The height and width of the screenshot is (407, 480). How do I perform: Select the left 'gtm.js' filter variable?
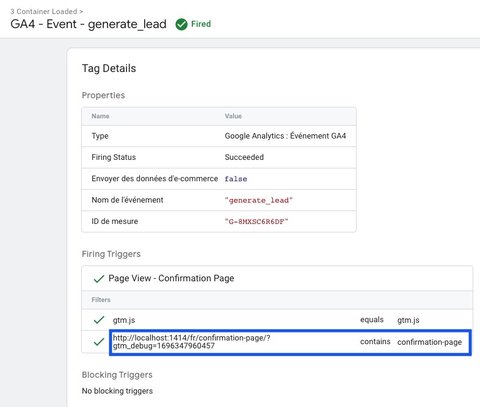point(124,320)
